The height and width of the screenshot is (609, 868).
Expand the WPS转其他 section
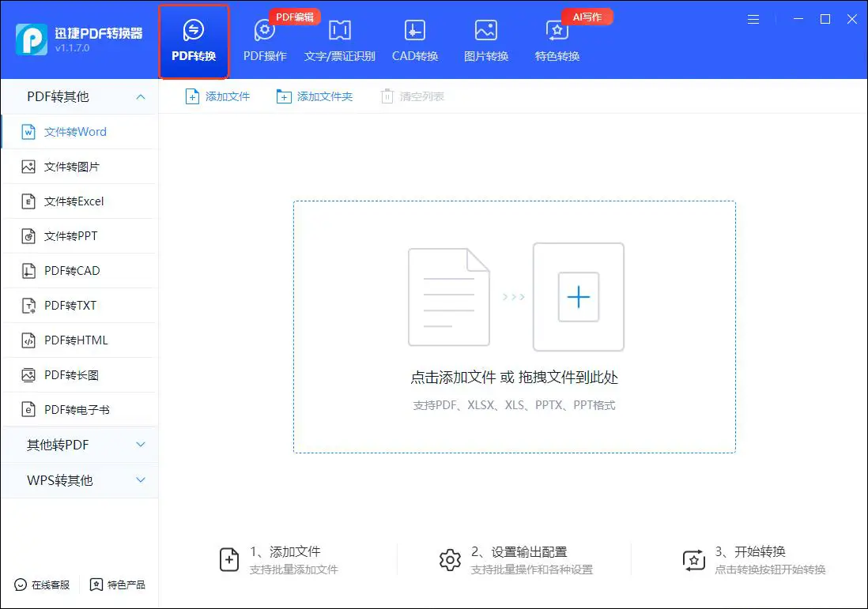click(78, 480)
